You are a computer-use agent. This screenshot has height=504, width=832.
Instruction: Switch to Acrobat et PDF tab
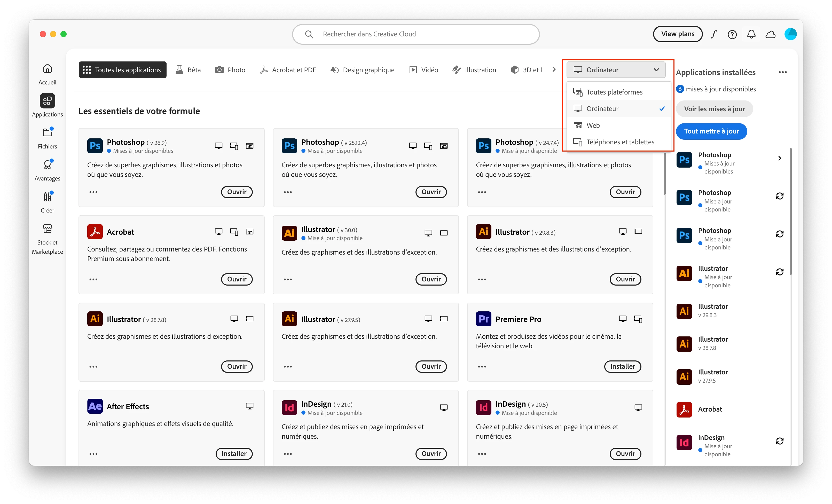(288, 70)
